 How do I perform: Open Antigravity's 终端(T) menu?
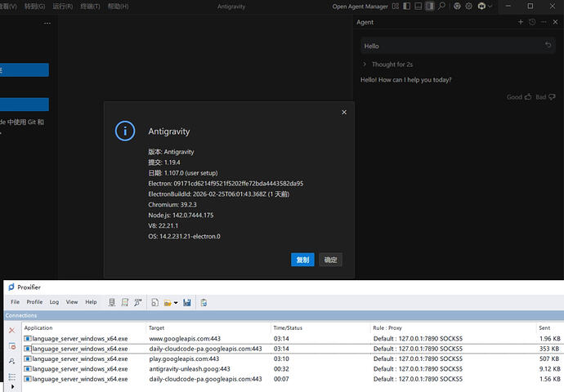point(90,6)
